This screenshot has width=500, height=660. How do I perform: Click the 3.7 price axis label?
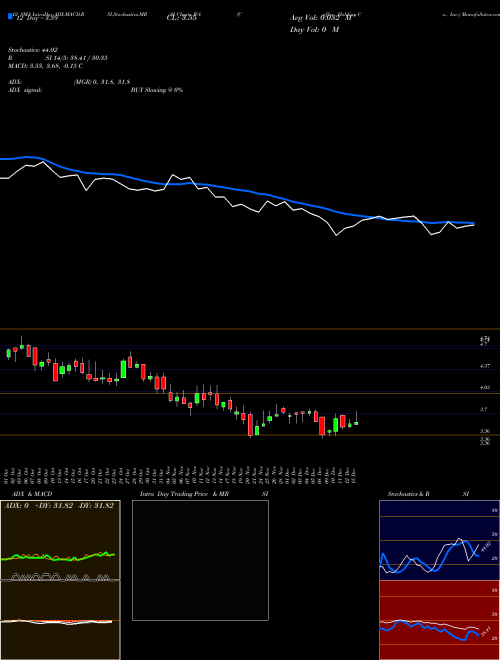coord(484,409)
